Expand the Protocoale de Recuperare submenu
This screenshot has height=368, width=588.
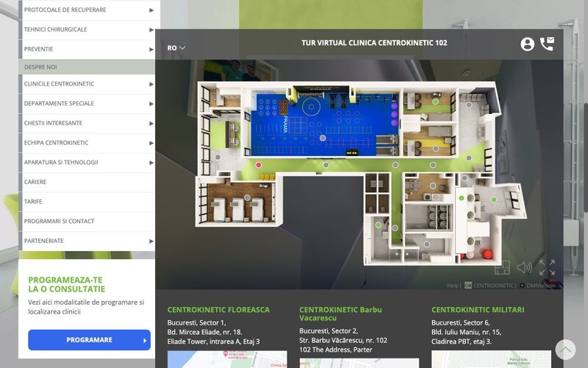point(151,10)
